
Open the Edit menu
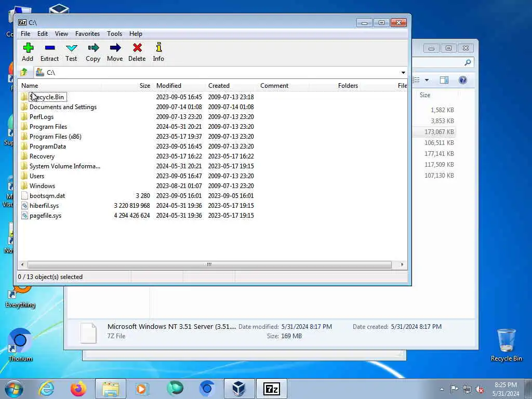pos(43,34)
